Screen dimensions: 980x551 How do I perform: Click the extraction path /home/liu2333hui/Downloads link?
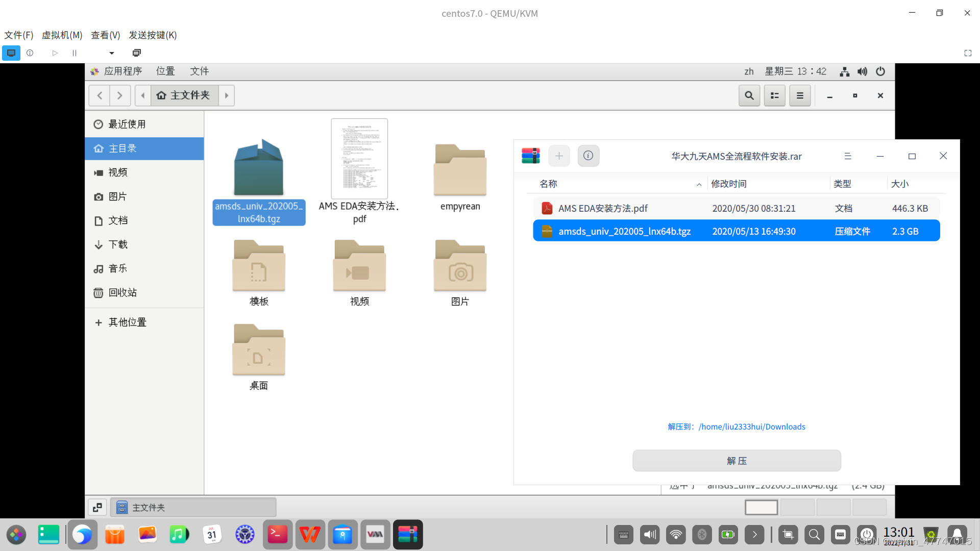[x=751, y=427]
